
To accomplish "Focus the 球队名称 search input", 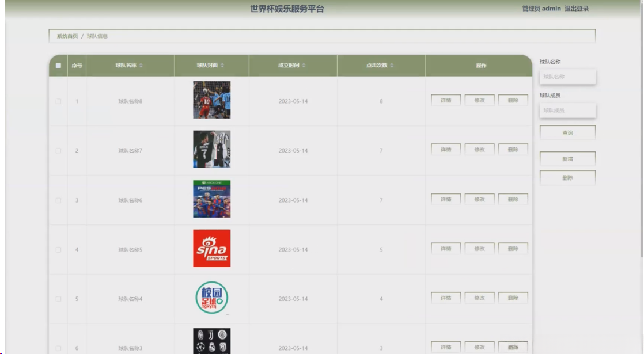I will click(x=567, y=77).
